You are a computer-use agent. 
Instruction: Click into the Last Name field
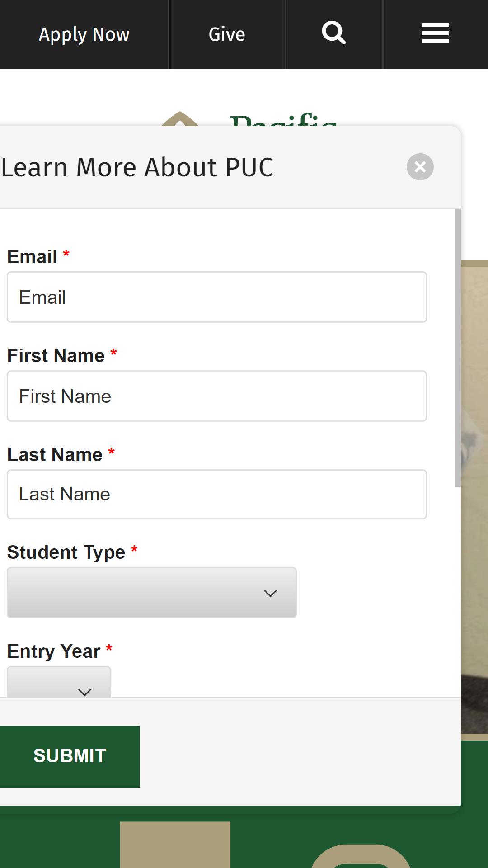pos(217,494)
